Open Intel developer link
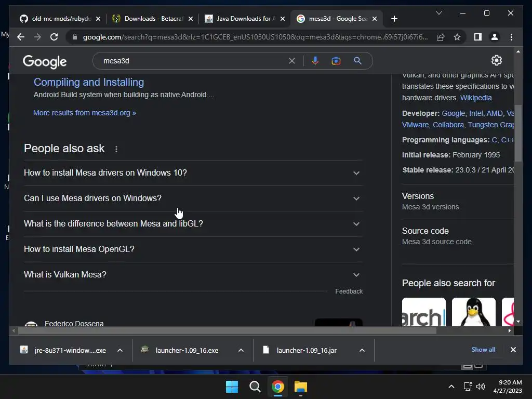Image resolution: width=532 pixels, height=399 pixels. [476, 113]
